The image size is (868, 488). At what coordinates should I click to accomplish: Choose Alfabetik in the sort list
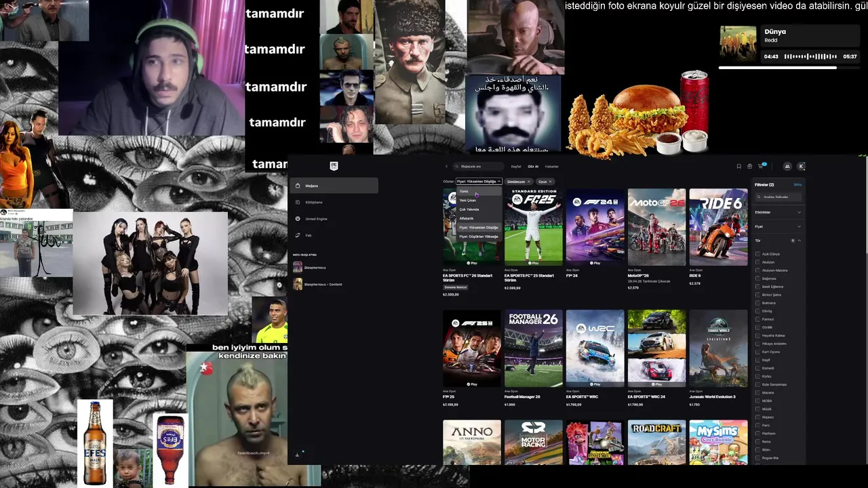479,218
